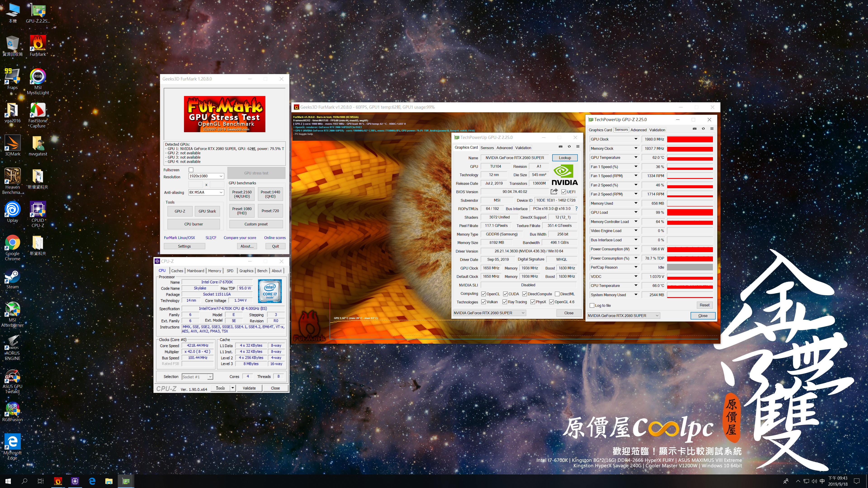The height and width of the screenshot is (488, 868).
Task: Click GPU Load red graph bar
Action: (690, 213)
